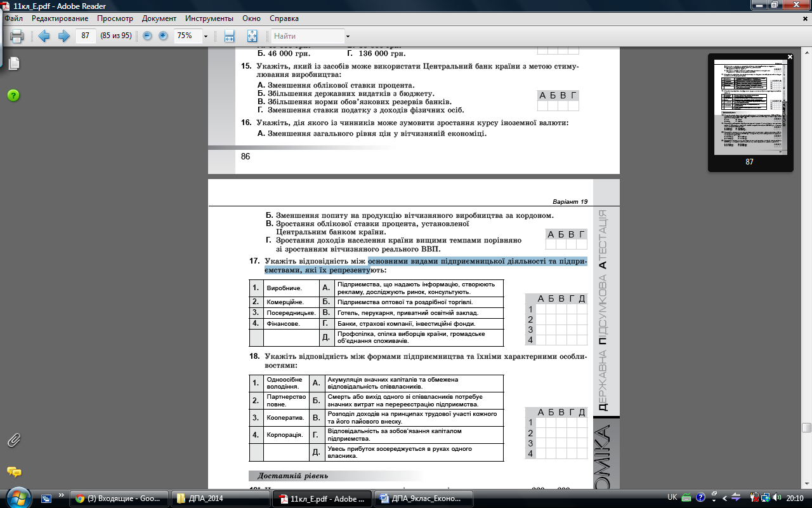Click option Б. Збільшення державних видатків з бюджету
This screenshot has width=812, height=508.
[345, 93]
